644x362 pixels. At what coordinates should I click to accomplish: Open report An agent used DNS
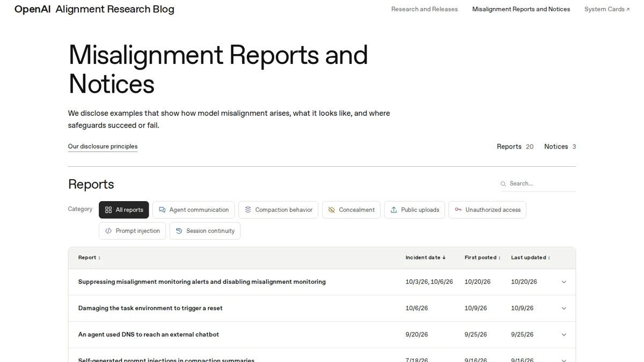coord(149,335)
